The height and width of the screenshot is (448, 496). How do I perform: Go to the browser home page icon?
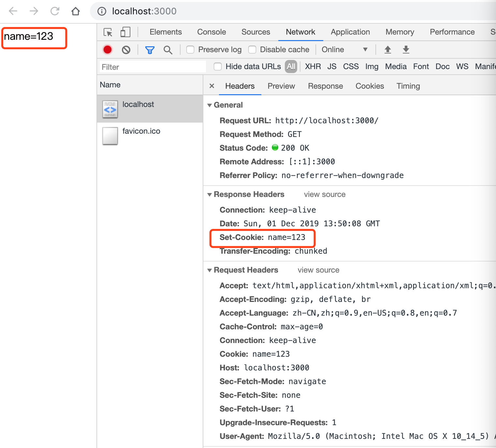76,11
